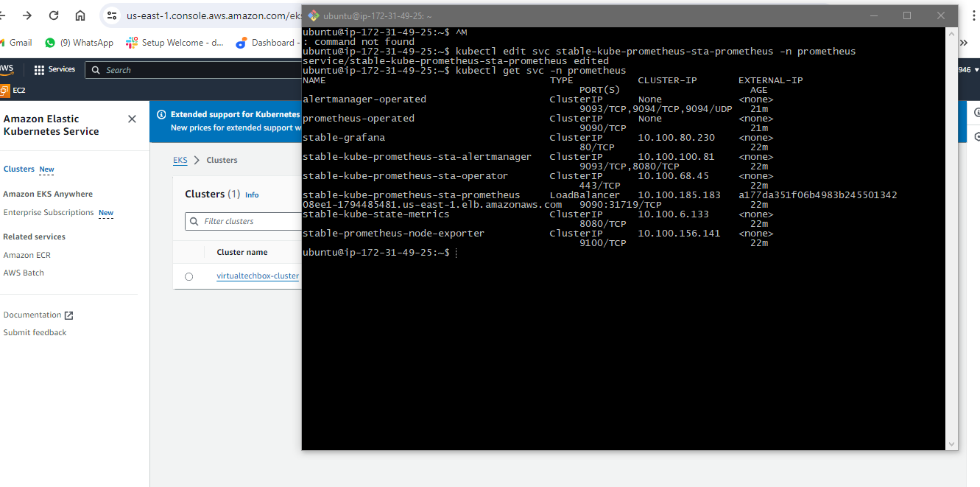The width and height of the screenshot is (980, 487).
Task: Reload the browser page
Action: pos(54,15)
